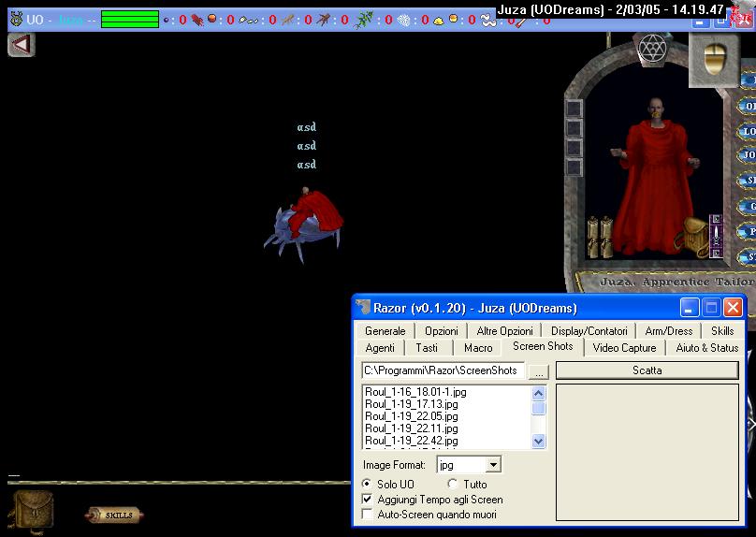Select Roul_1-19_22.11.jpg in file list

point(412,428)
